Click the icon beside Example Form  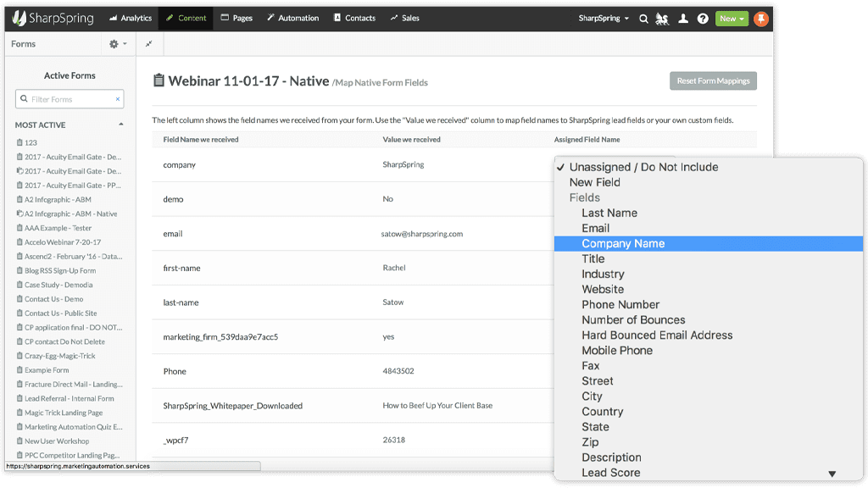[x=19, y=370]
